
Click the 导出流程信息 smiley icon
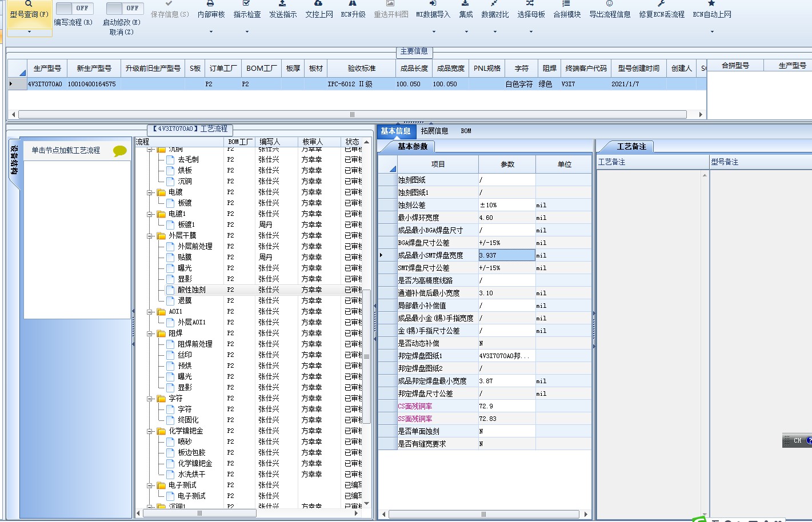pos(609,3)
